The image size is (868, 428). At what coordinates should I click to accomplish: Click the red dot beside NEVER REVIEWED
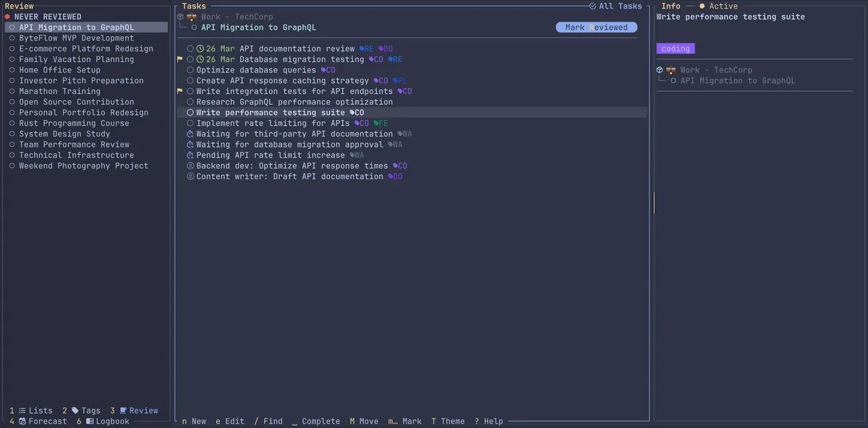[x=7, y=17]
